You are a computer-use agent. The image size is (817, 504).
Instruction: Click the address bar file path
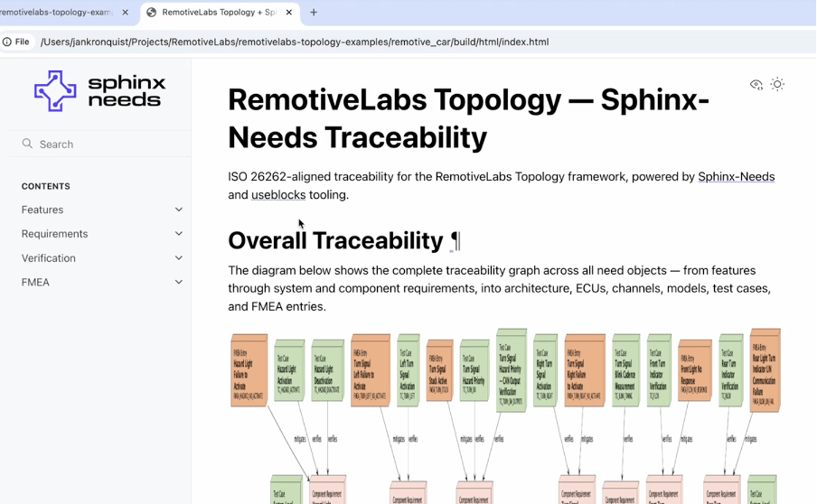[295, 42]
